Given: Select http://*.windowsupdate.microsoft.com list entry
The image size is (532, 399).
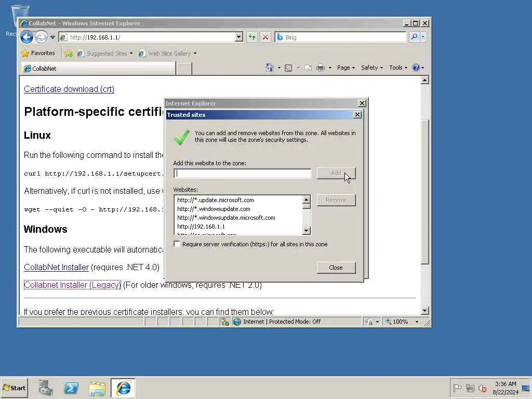Looking at the screenshot, I should [226, 218].
